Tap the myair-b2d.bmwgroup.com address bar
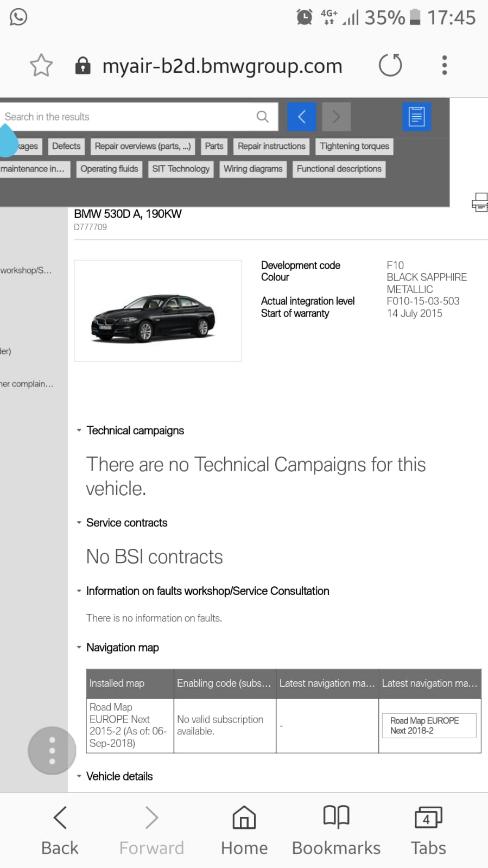488x868 pixels. 223,66
